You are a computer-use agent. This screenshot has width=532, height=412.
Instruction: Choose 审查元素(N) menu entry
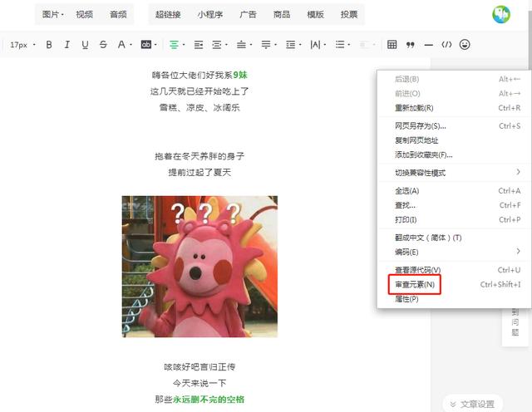pos(454,285)
